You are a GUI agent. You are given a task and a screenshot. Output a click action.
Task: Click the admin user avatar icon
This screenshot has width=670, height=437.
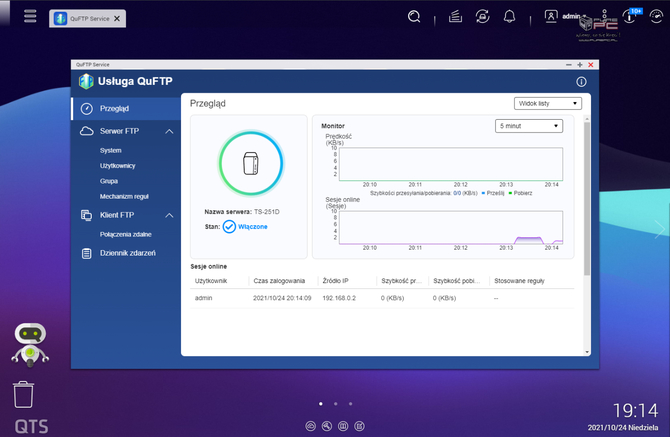coord(551,17)
